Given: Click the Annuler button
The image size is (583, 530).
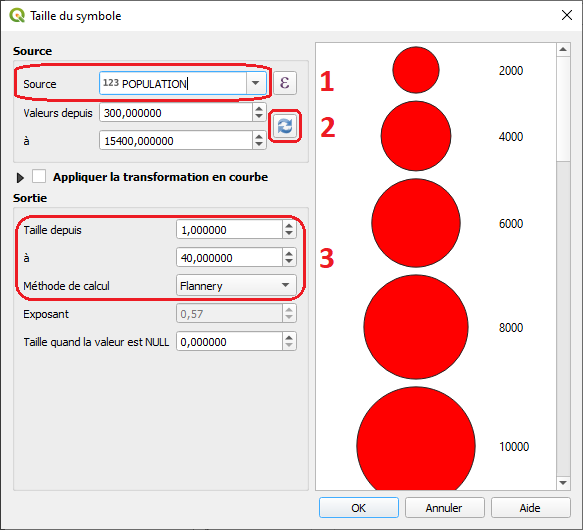Looking at the screenshot, I should tap(445, 508).
